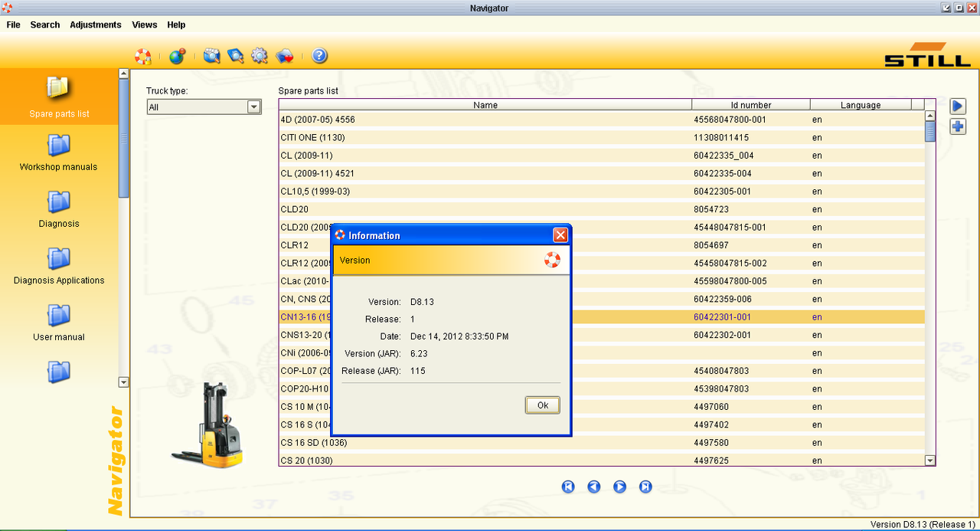Viewport: 980px width, 531px height.
Task: Click the book search magnifier toolbar icon
Action: [x=236, y=56]
